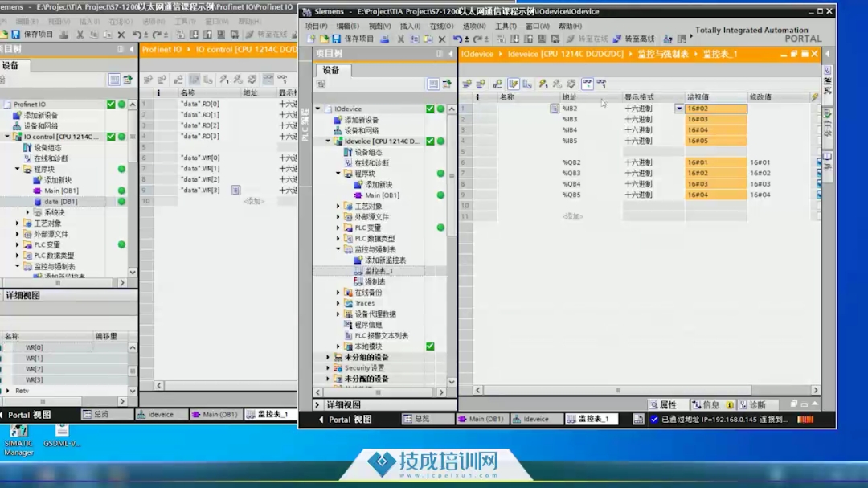This screenshot has height=488, width=868.
Task: Open SIMATIC Manager desktop shortcut
Action: point(18,440)
